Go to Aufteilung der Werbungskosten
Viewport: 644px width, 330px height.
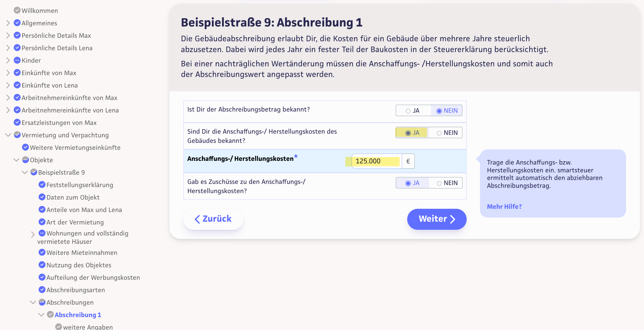pyautogui.click(x=93, y=277)
